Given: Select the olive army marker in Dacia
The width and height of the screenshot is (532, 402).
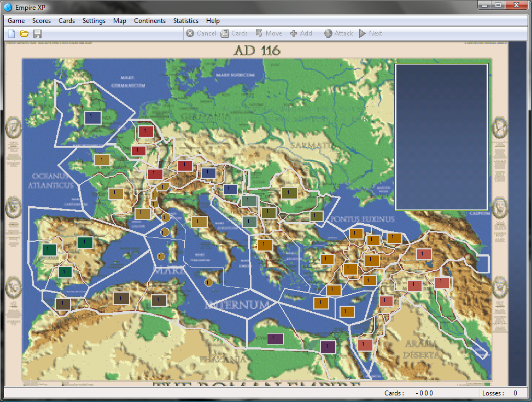Looking at the screenshot, I should pyautogui.click(x=289, y=193).
